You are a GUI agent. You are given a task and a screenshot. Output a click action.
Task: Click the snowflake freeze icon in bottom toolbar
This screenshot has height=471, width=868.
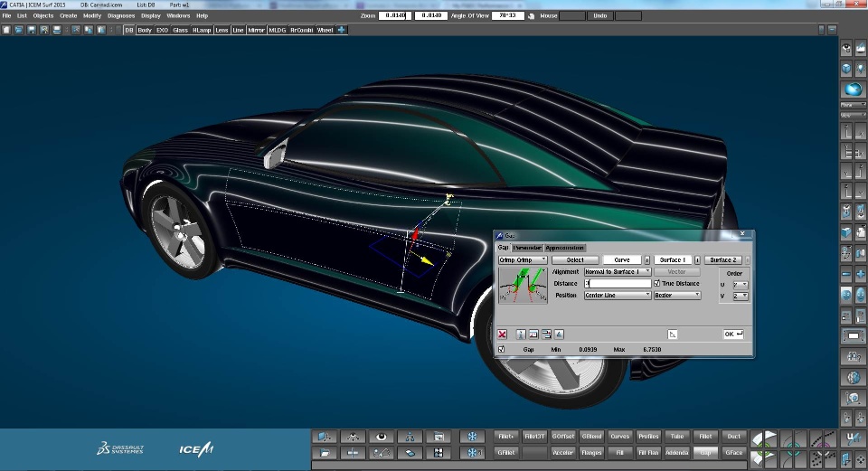[471, 437]
